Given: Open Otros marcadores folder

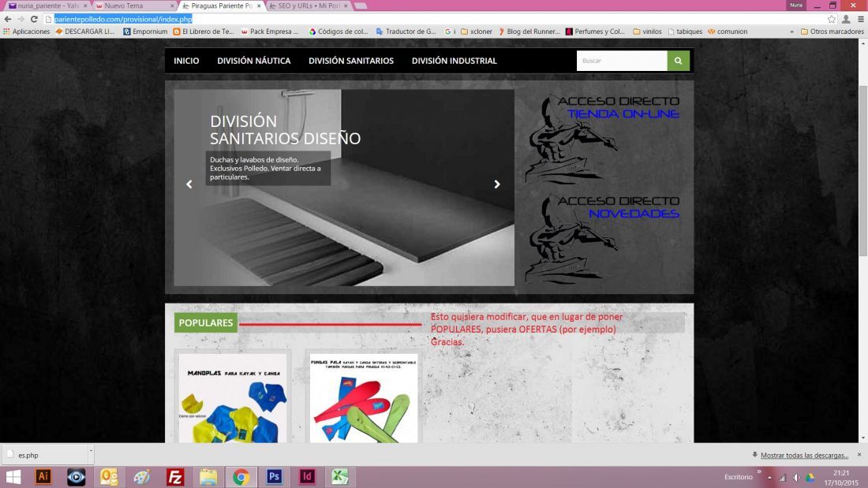Looking at the screenshot, I should (832, 32).
